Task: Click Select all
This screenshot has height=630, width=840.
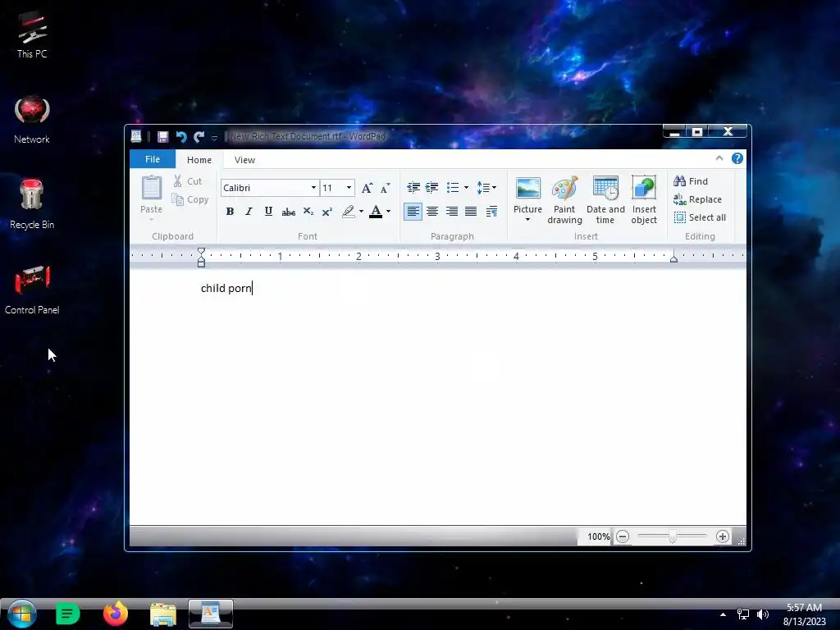Action: 701,217
